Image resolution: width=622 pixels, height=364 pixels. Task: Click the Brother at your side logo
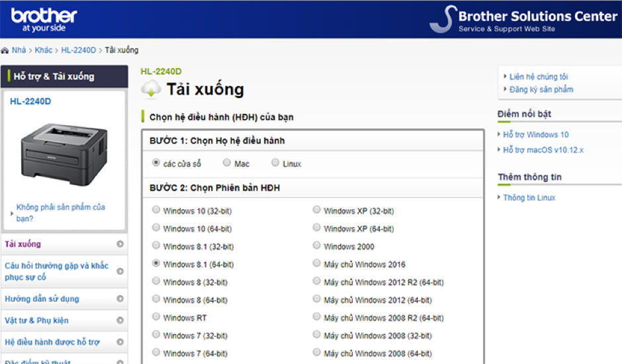coord(44,20)
